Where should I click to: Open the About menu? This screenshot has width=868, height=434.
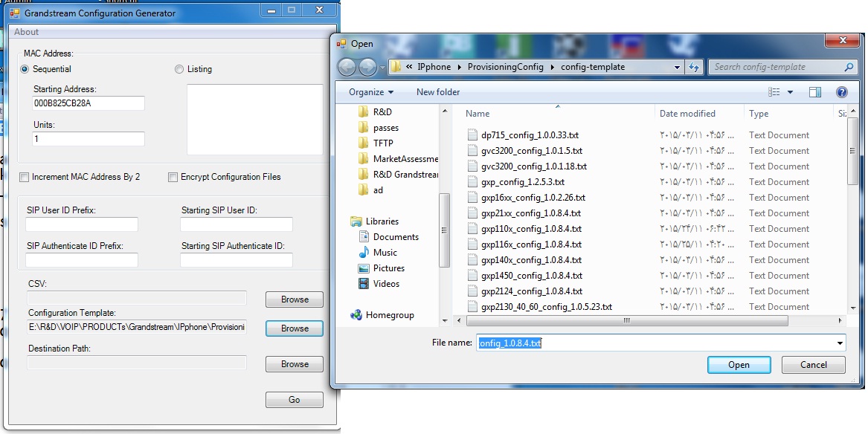point(26,32)
